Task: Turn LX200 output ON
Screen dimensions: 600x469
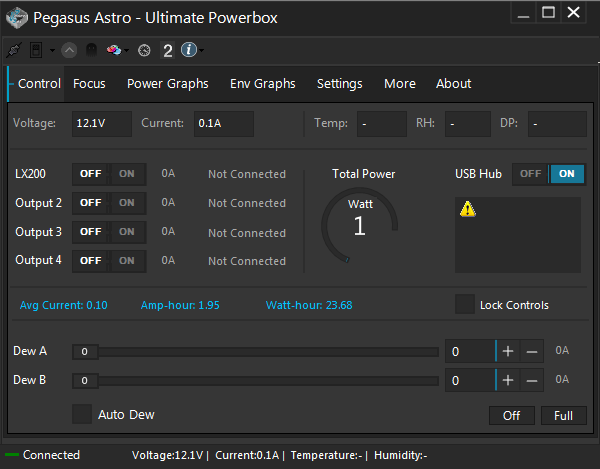Action: (x=127, y=174)
